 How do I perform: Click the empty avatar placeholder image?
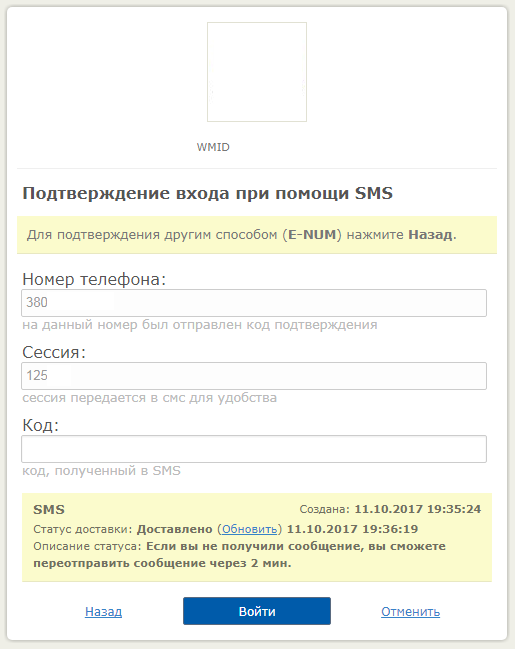[x=257, y=72]
